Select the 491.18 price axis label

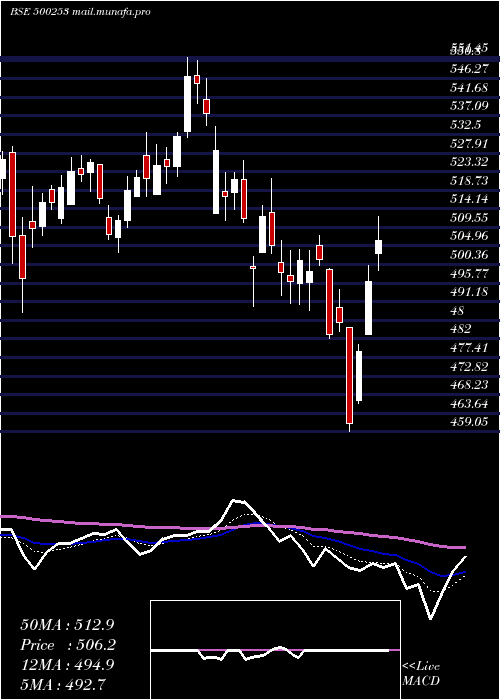tap(469, 292)
